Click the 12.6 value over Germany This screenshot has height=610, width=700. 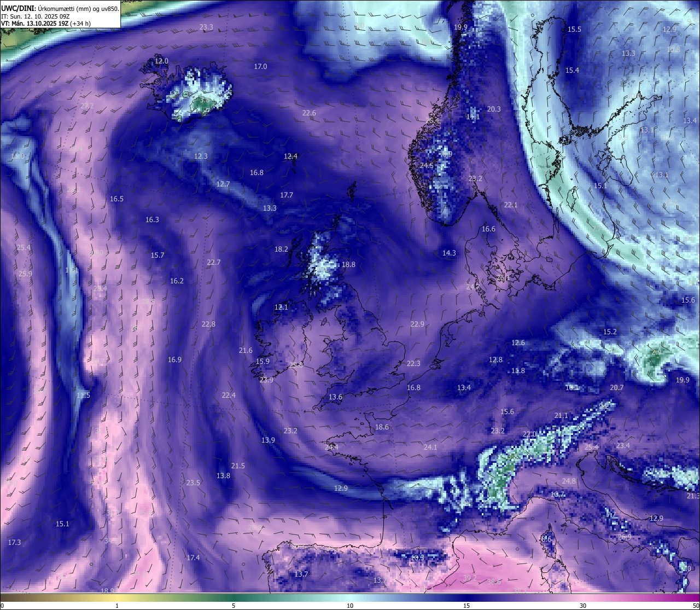pyautogui.click(x=518, y=343)
